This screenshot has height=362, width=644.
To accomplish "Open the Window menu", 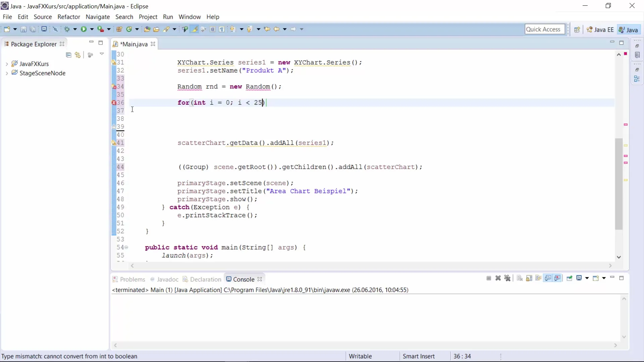I will coord(190,17).
